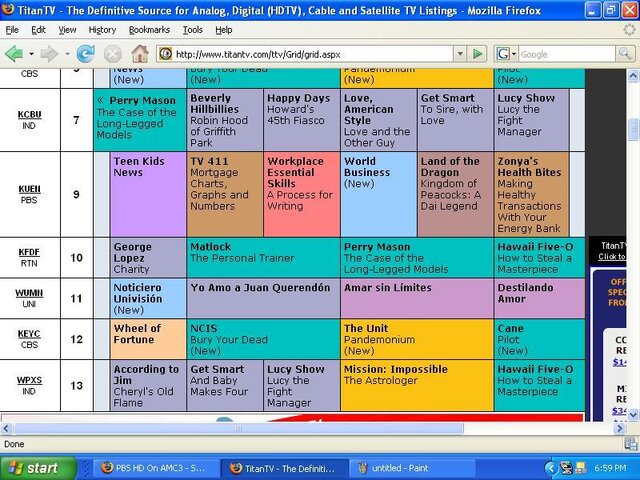Open the Tools menu
The width and height of the screenshot is (640, 480).
coord(192,30)
